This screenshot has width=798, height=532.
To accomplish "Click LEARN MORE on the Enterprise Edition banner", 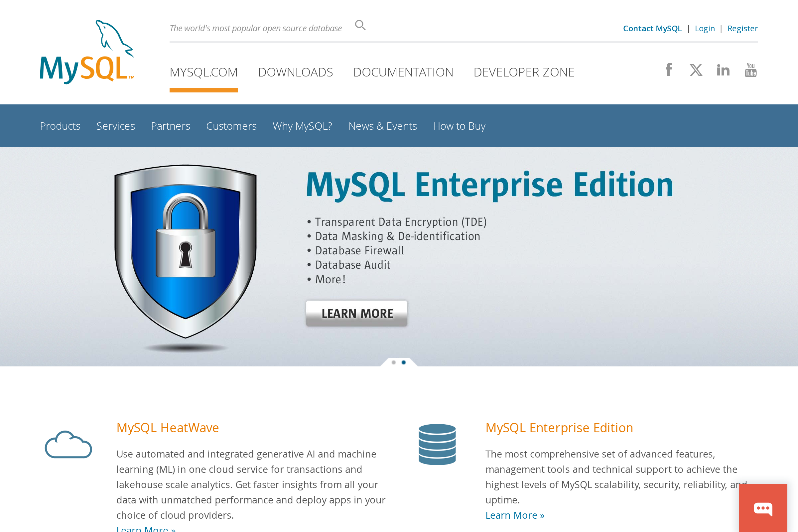I will click(356, 313).
